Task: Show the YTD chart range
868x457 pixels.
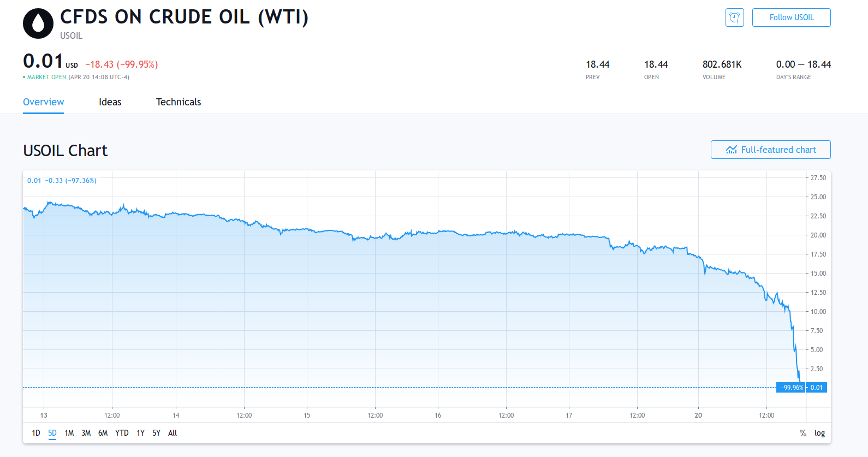Action: pyautogui.click(x=122, y=433)
